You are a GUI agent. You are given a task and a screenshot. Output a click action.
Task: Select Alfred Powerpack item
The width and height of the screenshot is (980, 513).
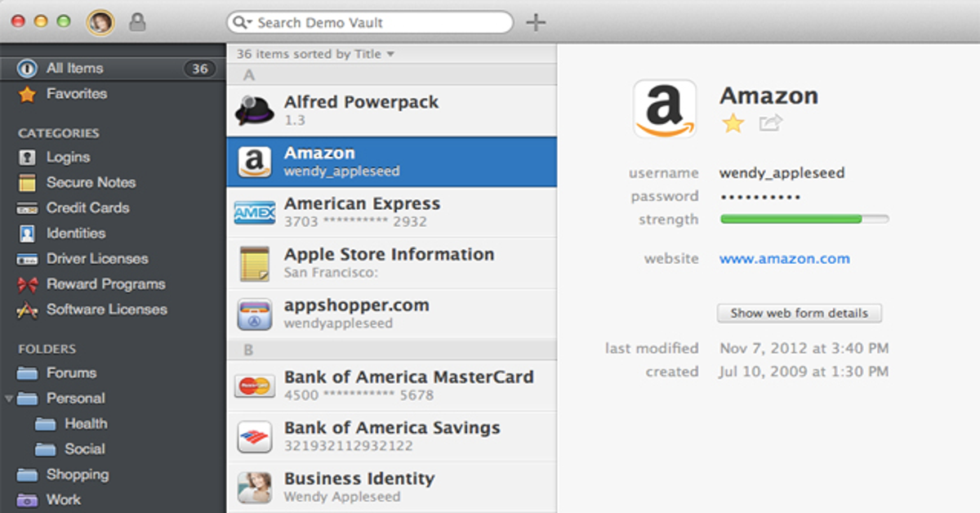391,110
